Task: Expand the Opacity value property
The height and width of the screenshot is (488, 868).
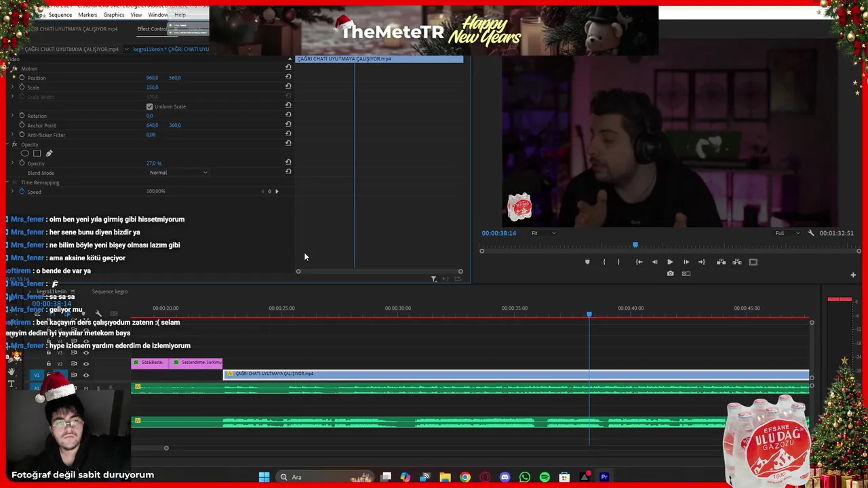Action: click(x=12, y=163)
